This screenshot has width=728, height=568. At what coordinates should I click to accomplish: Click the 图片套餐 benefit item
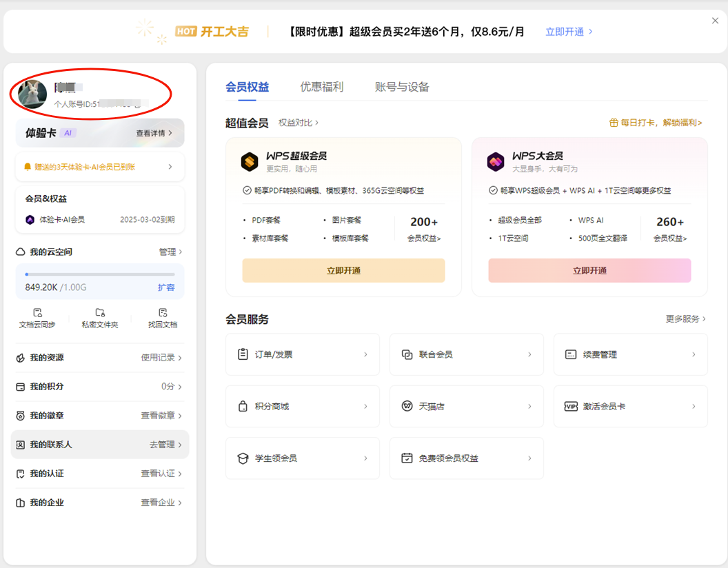click(x=346, y=220)
